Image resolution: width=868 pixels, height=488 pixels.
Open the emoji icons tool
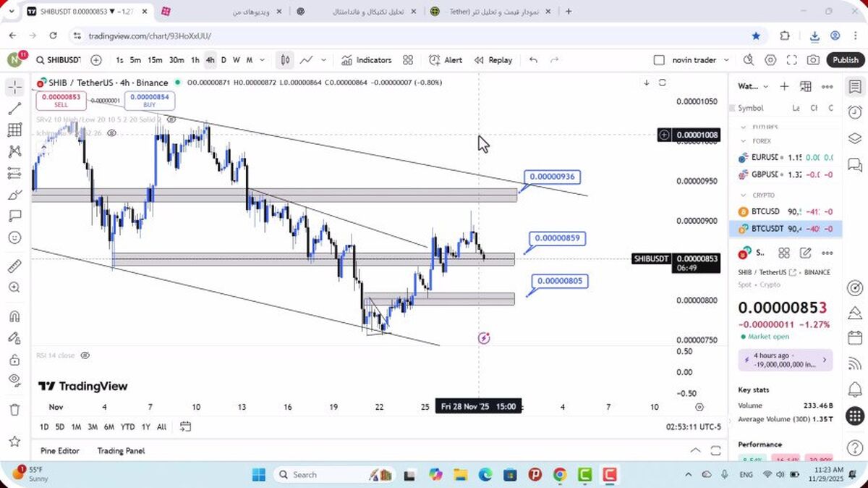point(14,237)
